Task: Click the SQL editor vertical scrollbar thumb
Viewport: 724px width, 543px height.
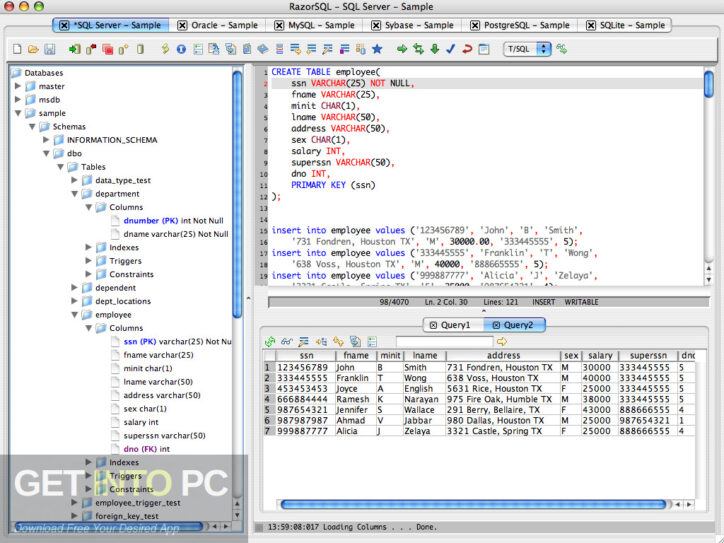Action: click(709, 84)
